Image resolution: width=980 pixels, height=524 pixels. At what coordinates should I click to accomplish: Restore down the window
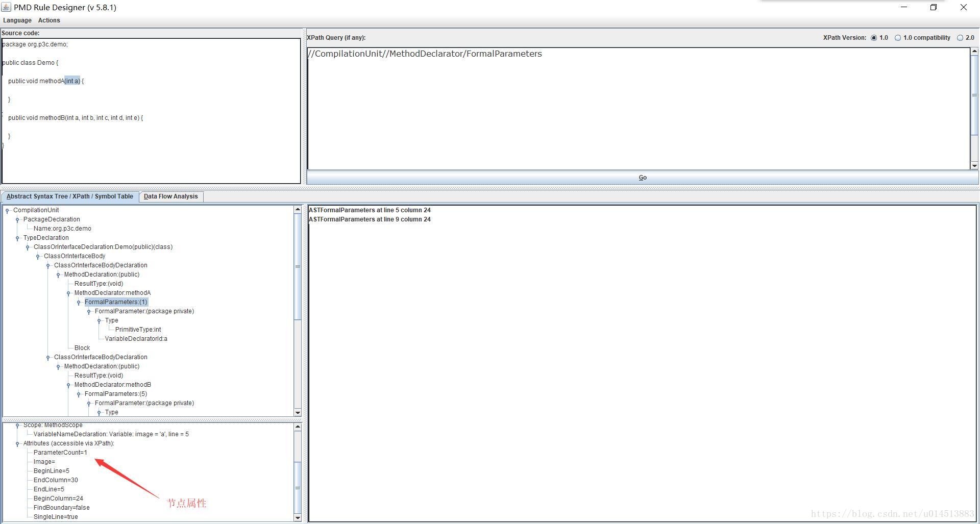[x=934, y=7]
